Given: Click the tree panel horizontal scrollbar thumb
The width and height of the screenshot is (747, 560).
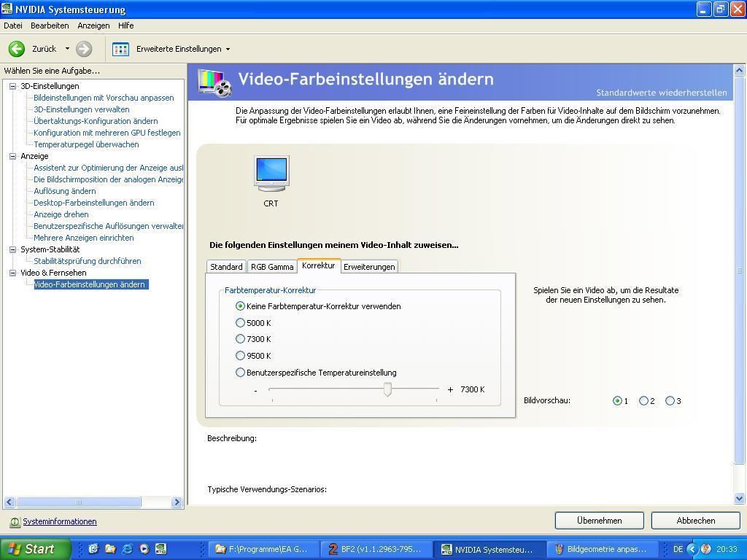Looking at the screenshot, I should [79, 502].
